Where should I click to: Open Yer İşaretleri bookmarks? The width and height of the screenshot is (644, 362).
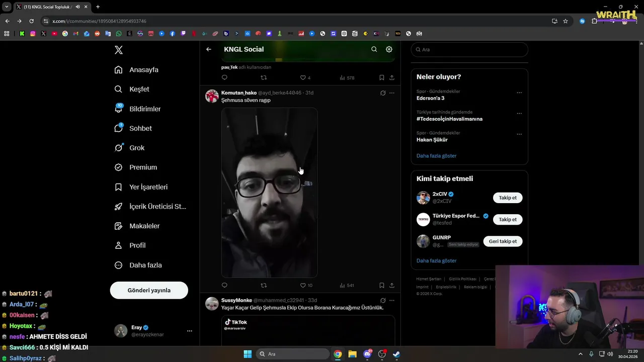pyautogui.click(x=141, y=187)
